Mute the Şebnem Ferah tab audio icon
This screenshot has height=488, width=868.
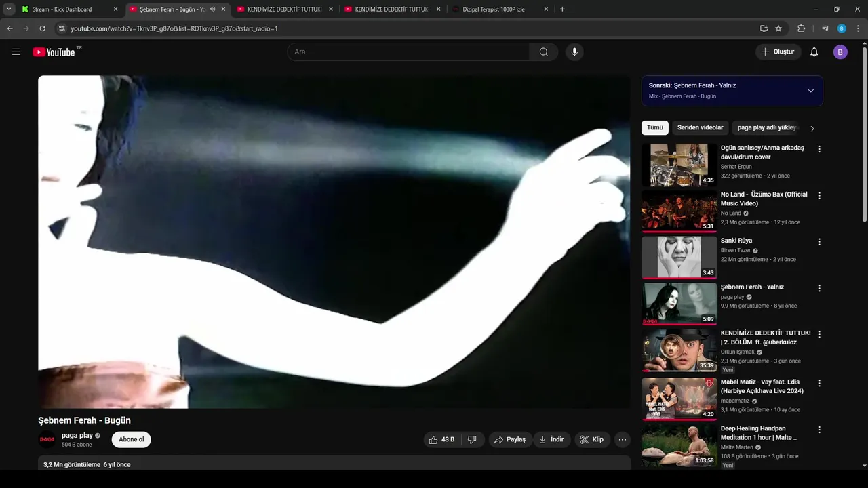point(212,9)
